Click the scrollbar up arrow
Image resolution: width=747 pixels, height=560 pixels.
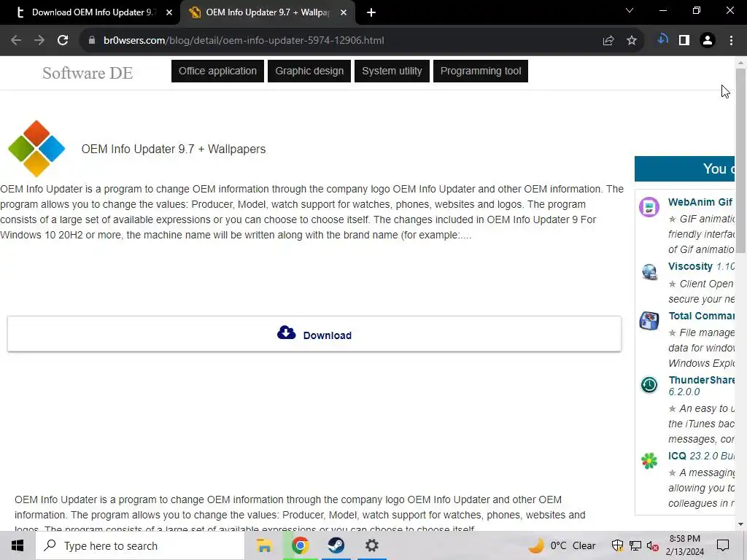pos(740,63)
